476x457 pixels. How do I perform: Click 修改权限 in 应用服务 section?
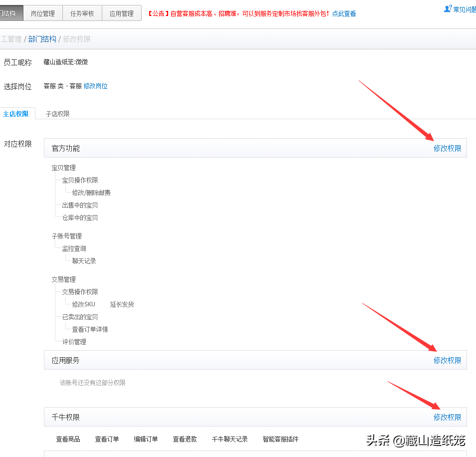(x=447, y=361)
